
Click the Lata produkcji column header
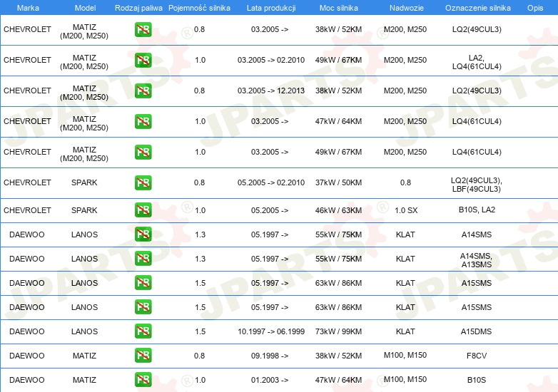(270, 7)
